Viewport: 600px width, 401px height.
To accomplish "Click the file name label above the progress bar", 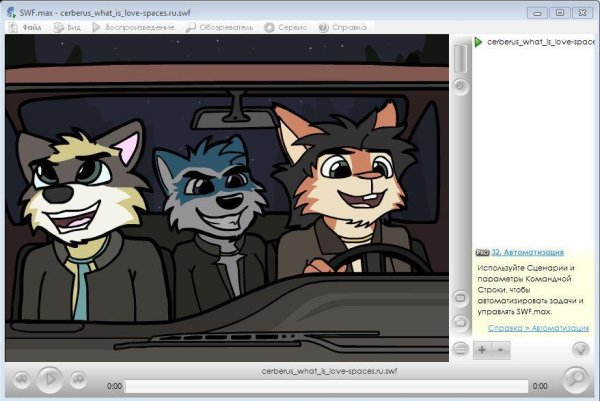I will pos(329,371).
